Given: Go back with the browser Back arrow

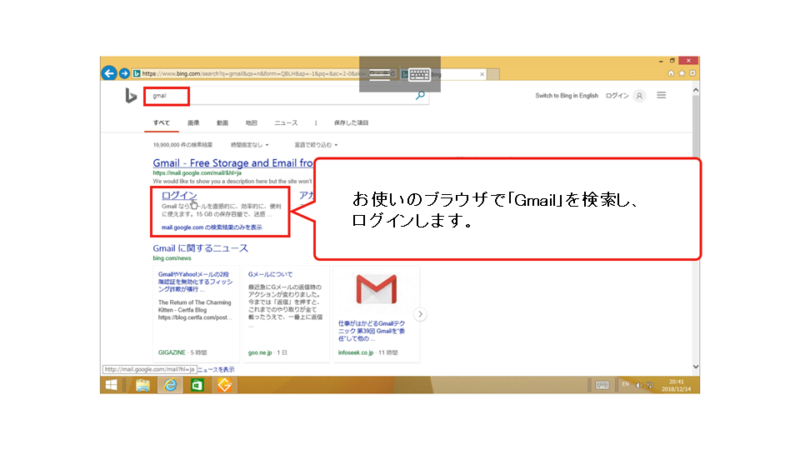Looking at the screenshot, I should coord(109,73).
